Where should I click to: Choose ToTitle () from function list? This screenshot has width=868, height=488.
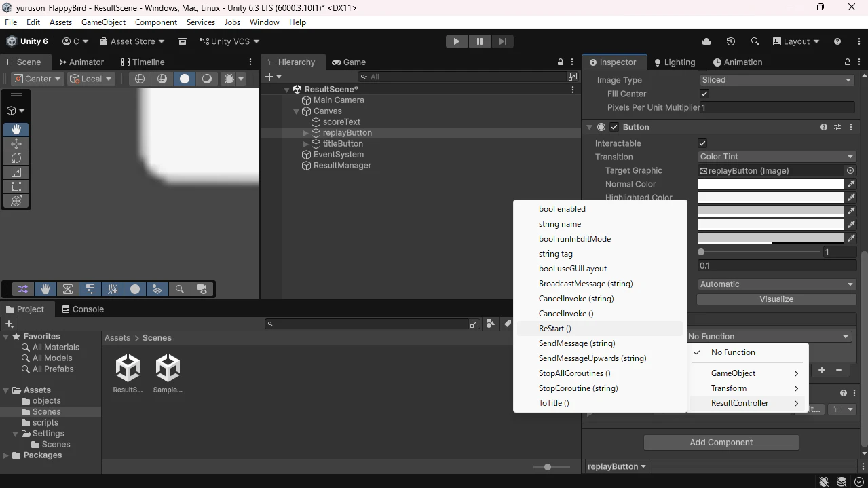(600, 403)
